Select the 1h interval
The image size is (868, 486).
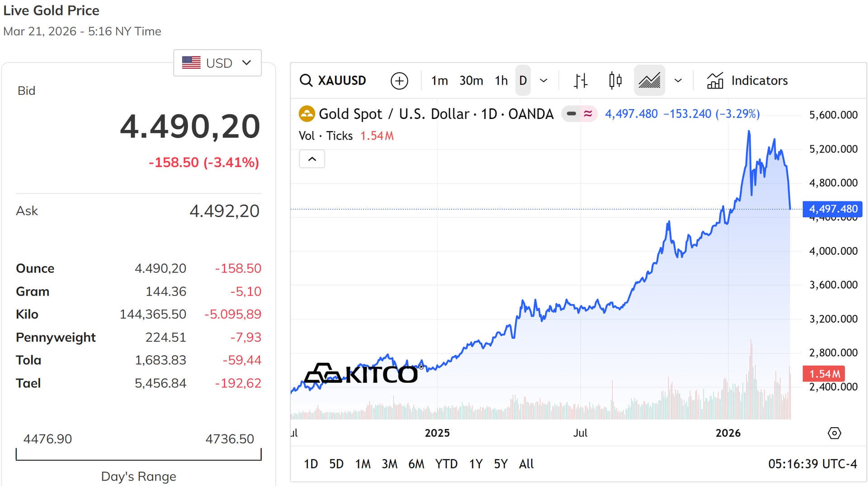coord(501,81)
